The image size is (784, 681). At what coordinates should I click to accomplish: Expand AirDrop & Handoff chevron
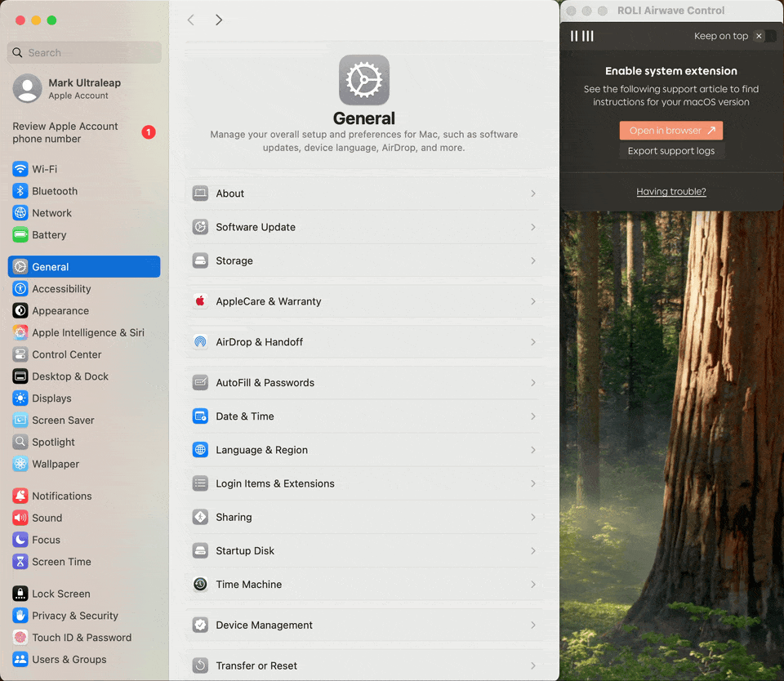(x=533, y=342)
